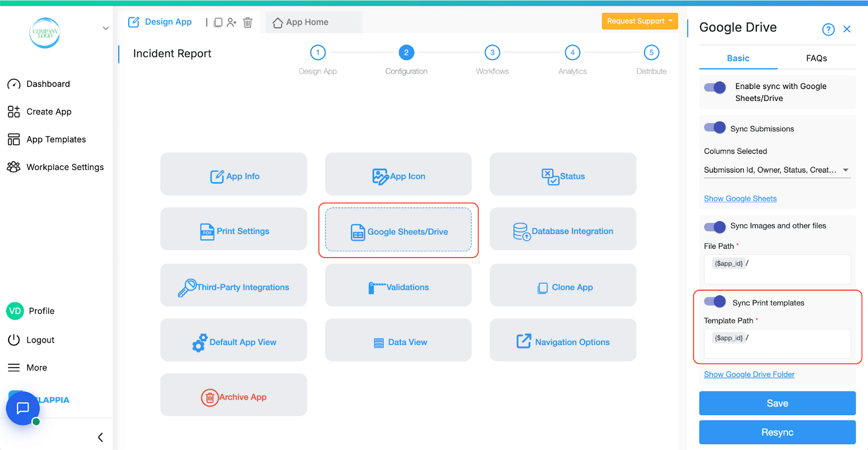868x450 pixels.
Task: Open the Request Support dropdown
Action: pyautogui.click(x=640, y=21)
